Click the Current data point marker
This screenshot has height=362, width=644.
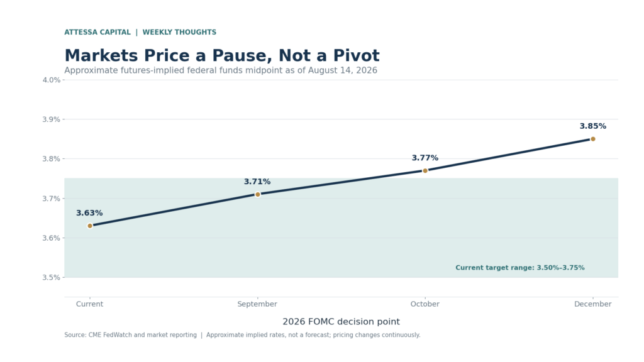90,226
